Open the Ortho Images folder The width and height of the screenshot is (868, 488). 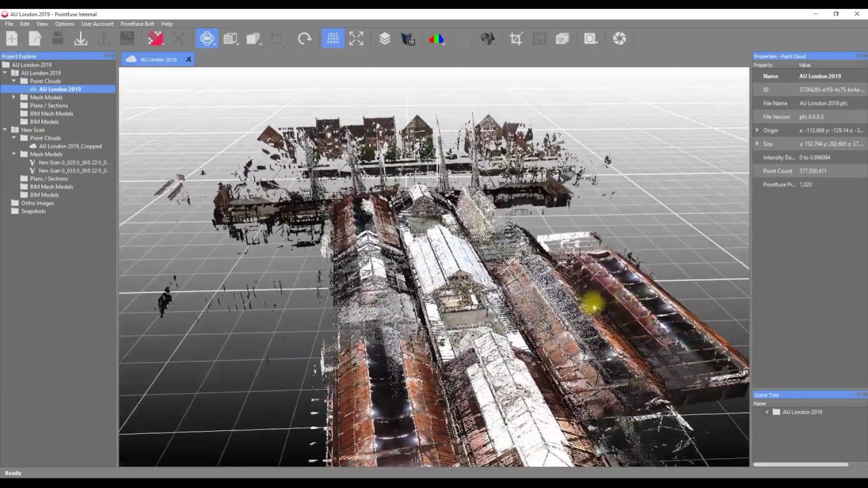click(x=37, y=203)
